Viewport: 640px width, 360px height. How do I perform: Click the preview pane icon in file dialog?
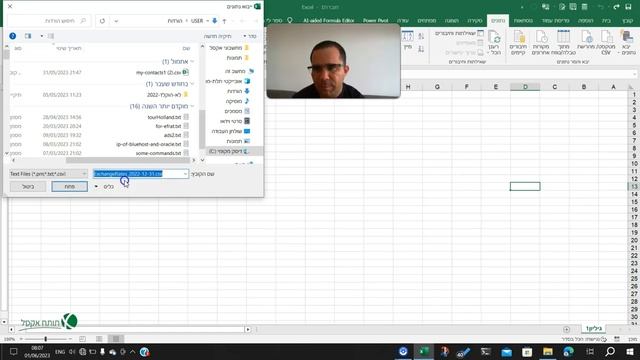[28, 36]
